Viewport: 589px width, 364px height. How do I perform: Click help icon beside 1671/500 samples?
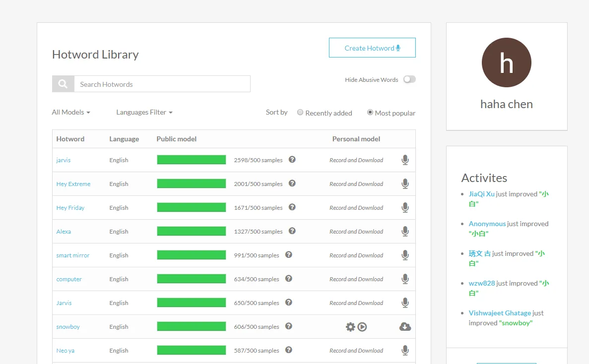292,207
